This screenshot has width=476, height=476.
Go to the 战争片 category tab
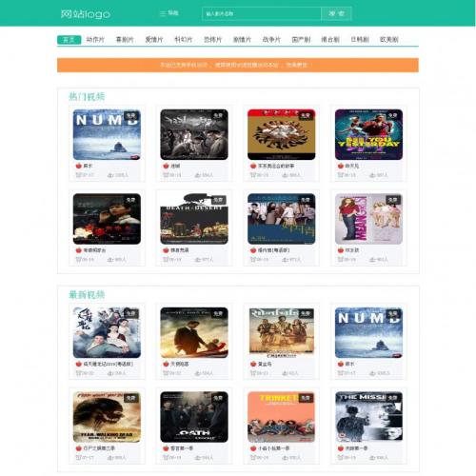pos(271,40)
